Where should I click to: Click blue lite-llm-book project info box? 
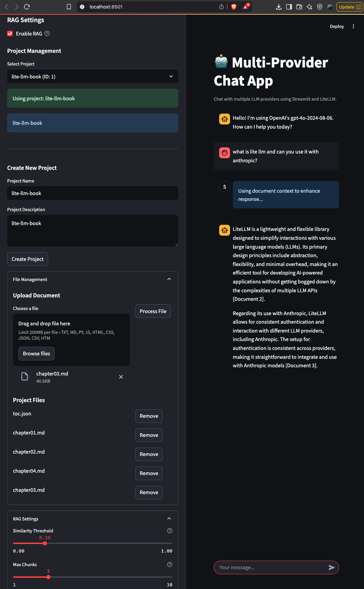pyautogui.click(x=93, y=123)
